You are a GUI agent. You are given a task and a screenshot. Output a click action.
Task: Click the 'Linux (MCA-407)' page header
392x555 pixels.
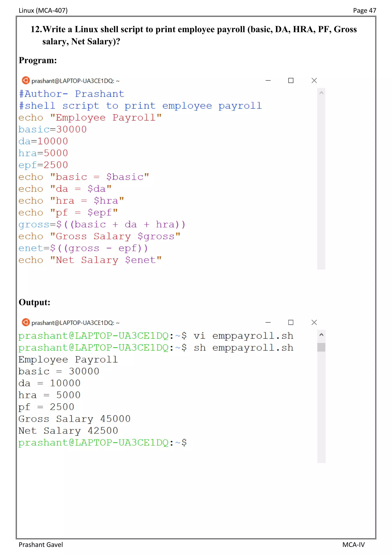pos(43,10)
